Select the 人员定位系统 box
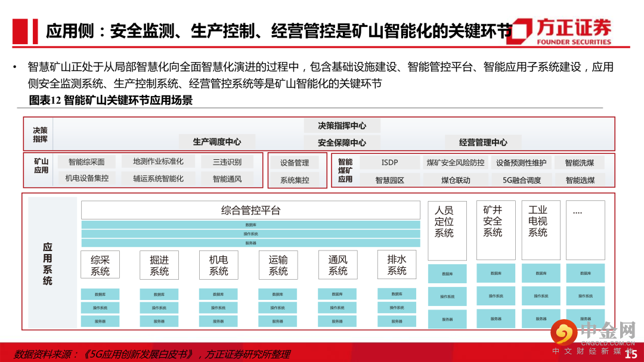Screen dimensions: 644x362 pos(447,231)
